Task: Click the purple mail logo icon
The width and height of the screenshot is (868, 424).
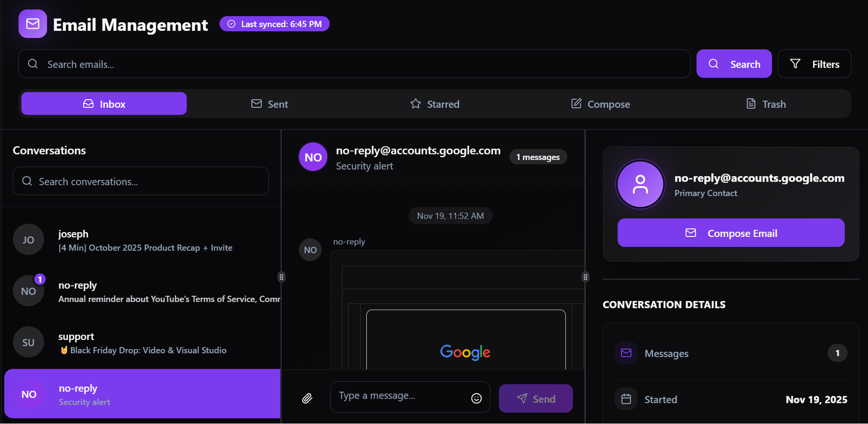Action: (33, 24)
